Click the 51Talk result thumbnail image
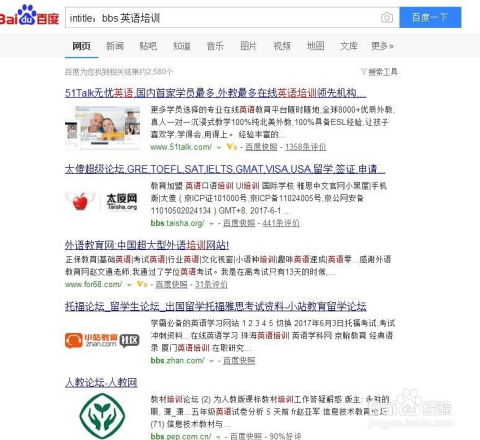This screenshot has height=440, width=480. coord(103,128)
